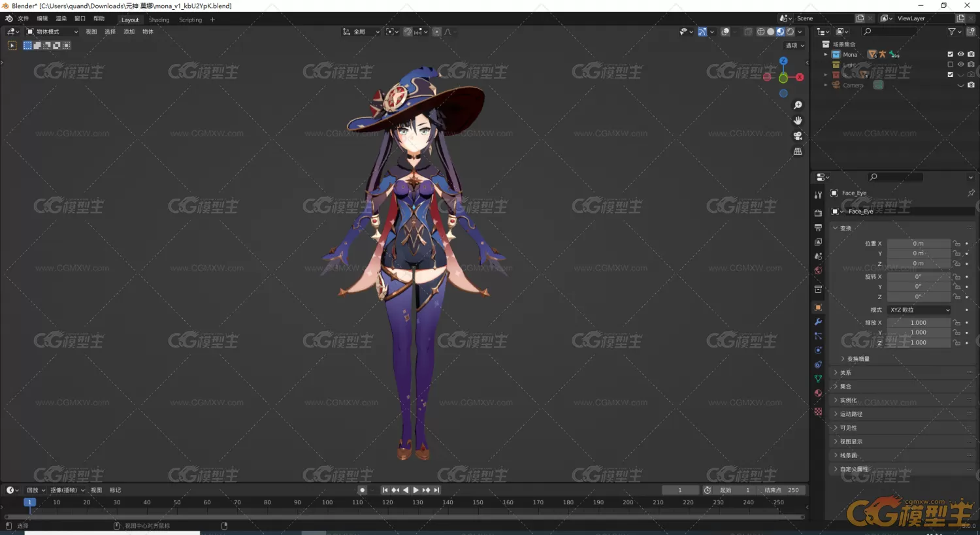
Task: Open the Object Data (green triangle) properties tab
Action: click(818, 379)
